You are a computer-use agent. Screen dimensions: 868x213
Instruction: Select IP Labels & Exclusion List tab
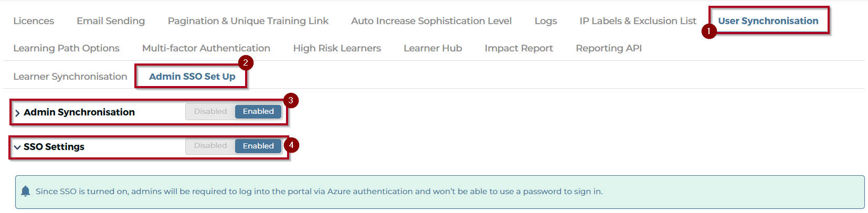coord(638,21)
